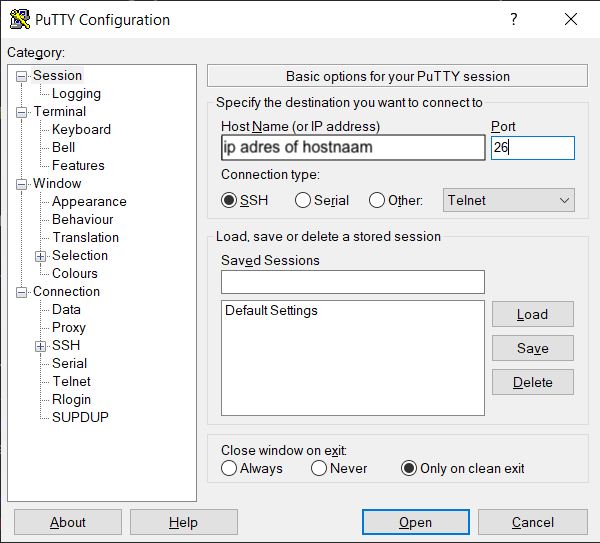Expand the SSH tree node
Screen dimensions: 600x543
(x=41, y=346)
